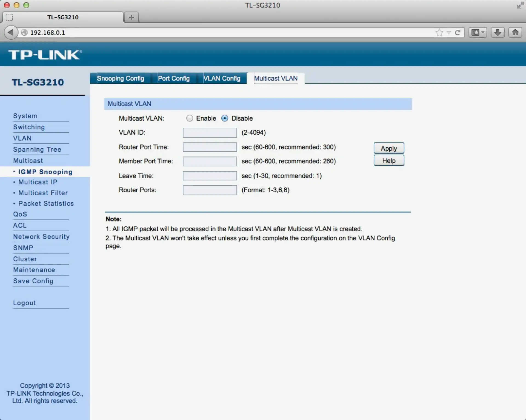Click the browser back arrow button
Viewport: 526px width, 420px height.
tap(11, 33)
